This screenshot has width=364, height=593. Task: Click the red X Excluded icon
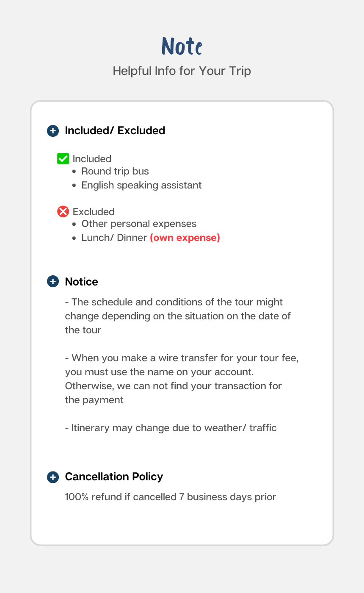tap(63, 211)
